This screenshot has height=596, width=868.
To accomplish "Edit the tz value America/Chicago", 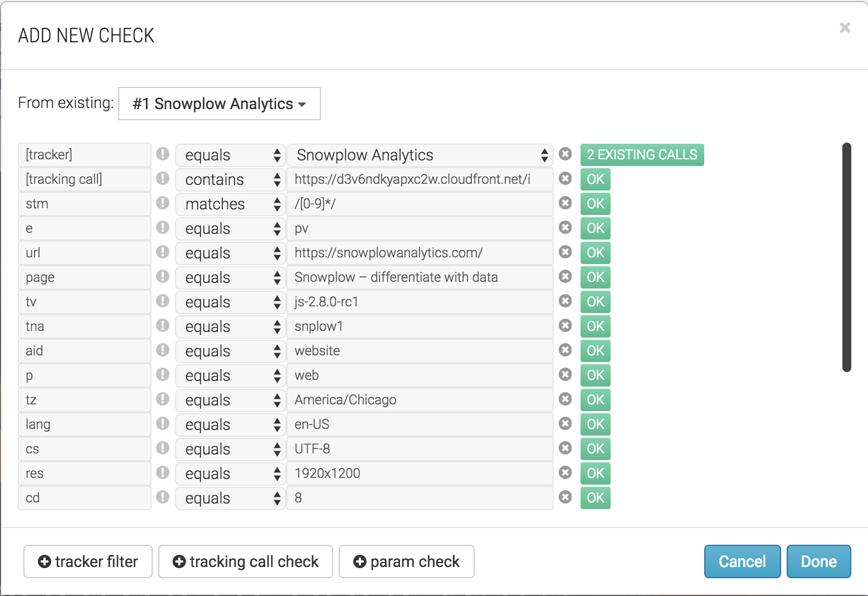I will [x=420, y=400].
